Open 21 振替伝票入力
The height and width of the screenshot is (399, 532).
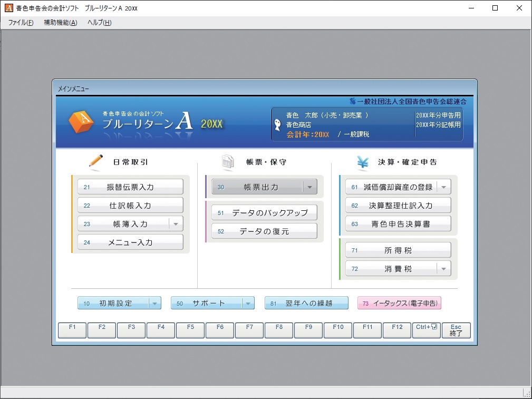pyautogui.click(x=130, y=187)
